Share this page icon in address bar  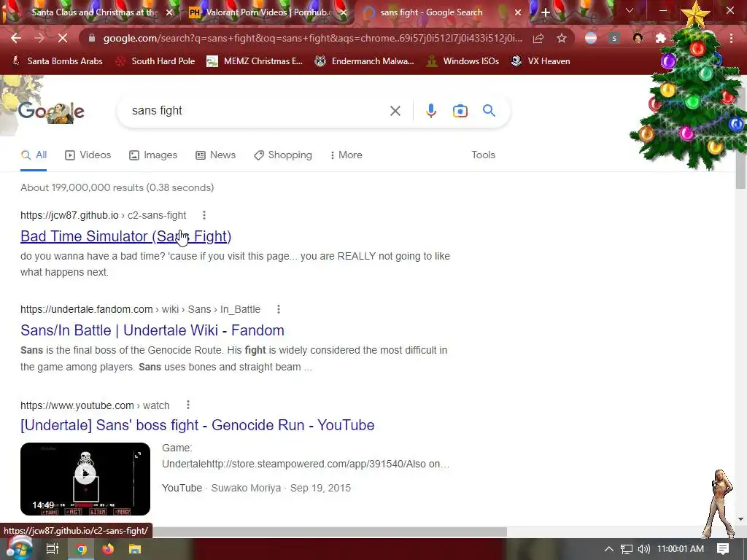[538, 38]
